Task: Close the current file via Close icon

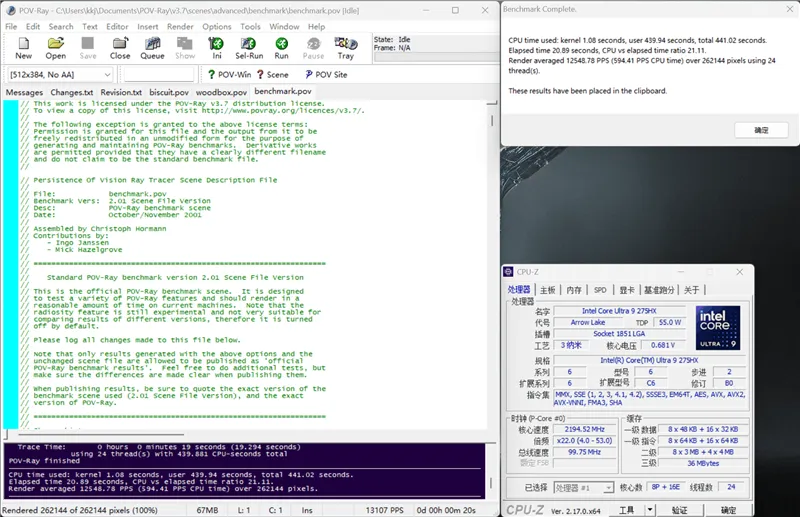Action: [x=120, y=48]
